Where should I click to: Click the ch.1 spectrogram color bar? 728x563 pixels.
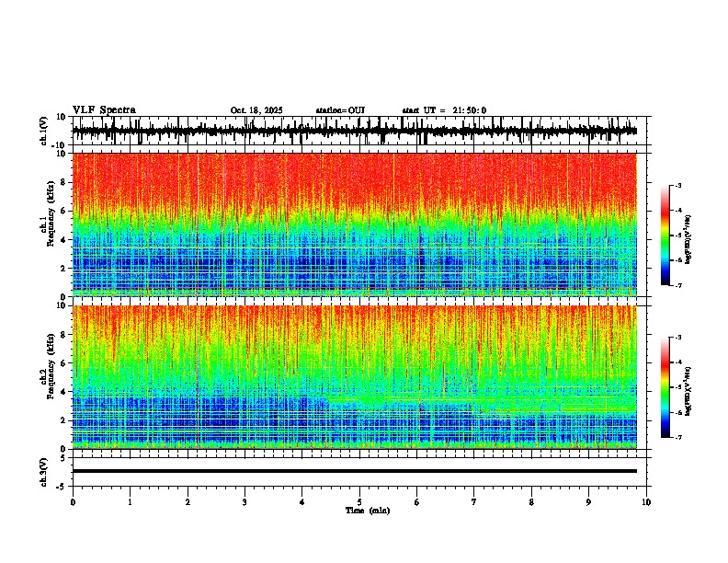tap(665, 236)
